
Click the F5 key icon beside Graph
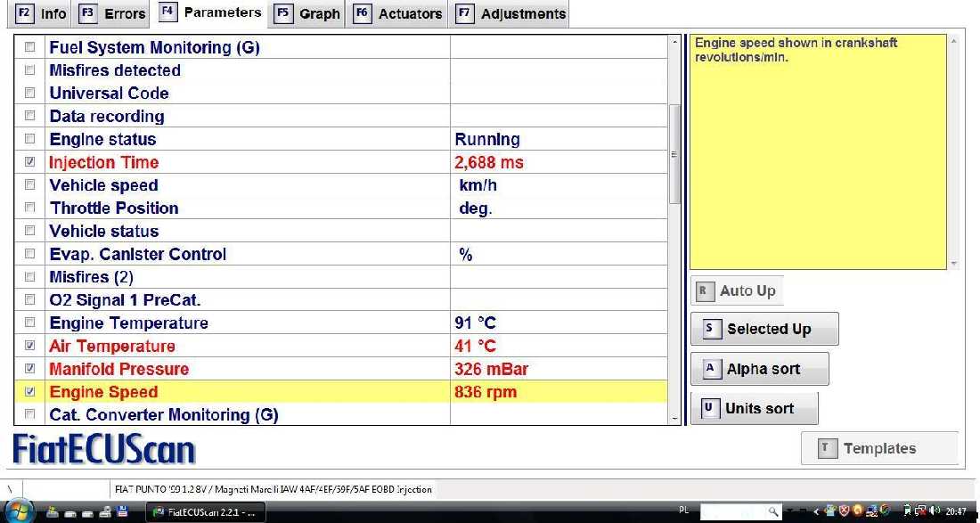tap(283, 13)
